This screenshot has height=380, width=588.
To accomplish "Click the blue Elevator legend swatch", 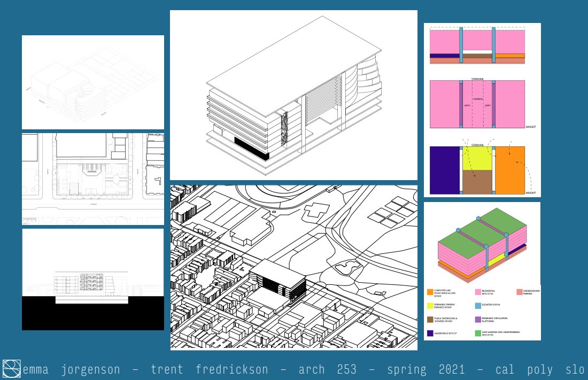I will [x=478, y=306].
